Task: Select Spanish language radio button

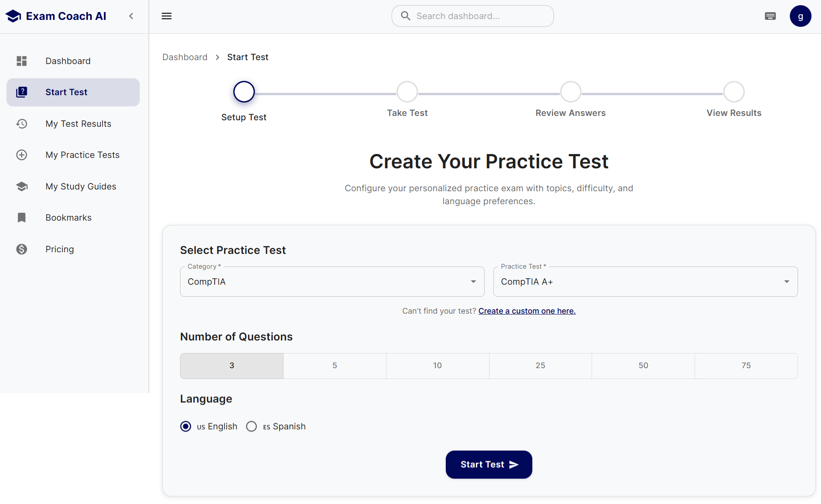Action: [251, 427]
